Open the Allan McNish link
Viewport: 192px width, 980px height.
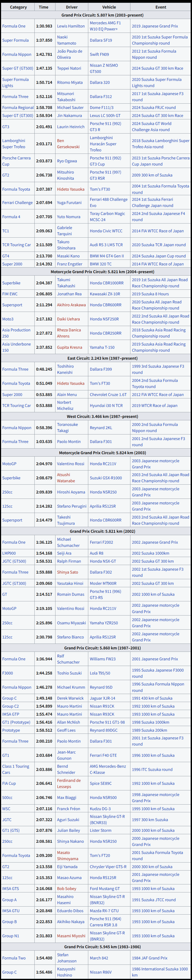pyautogui.click(x=69, y=722)
